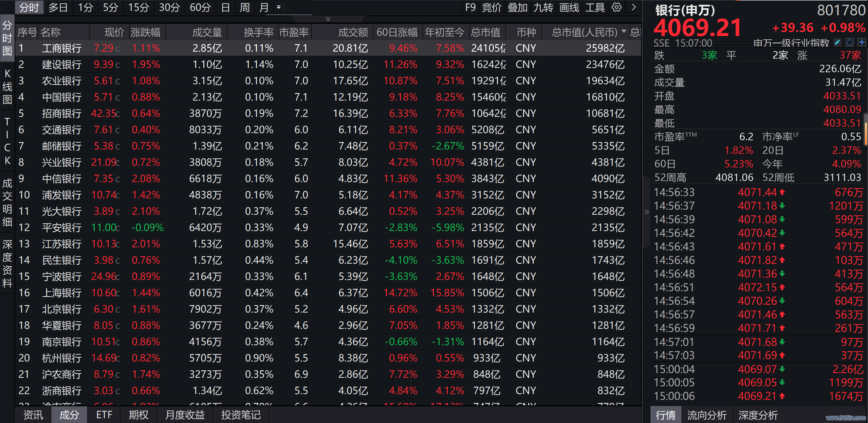Expand chart panel with double chevron

(328, 19)
